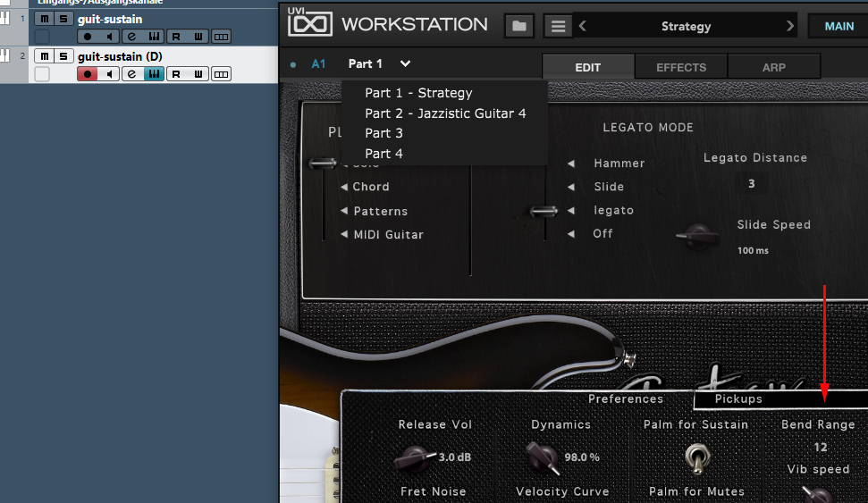Image resolution: width=868 pixels, height=503 pixels.
Task: Solo track guit-sustain (D)
Action: 63,56
